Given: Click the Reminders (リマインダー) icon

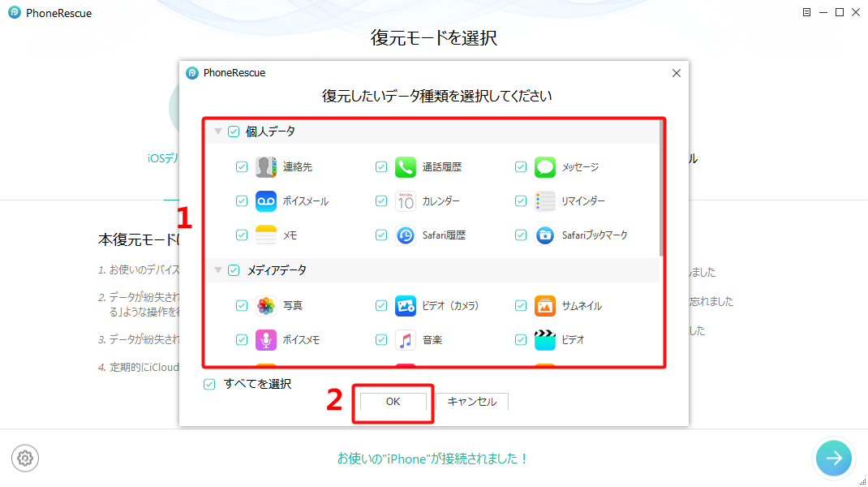Looking at the screenshot, I should 544,201.
